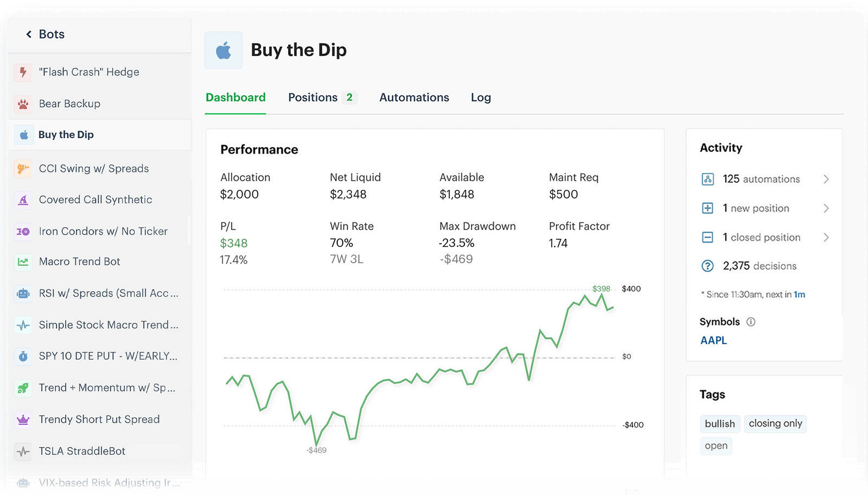Viewport: 868px width, 497px height.
Task: Click the info icon beside Symbols
Action: pos(751,322)
